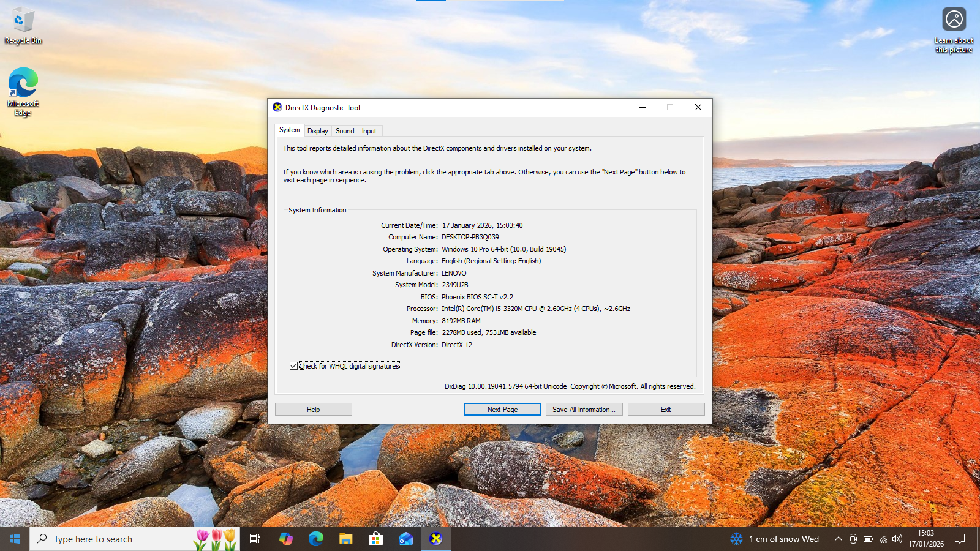The height and width of the screenshot is (551, 980).
Task: Open File Explorer from the taskbar
Action: (x=345, y=539)
